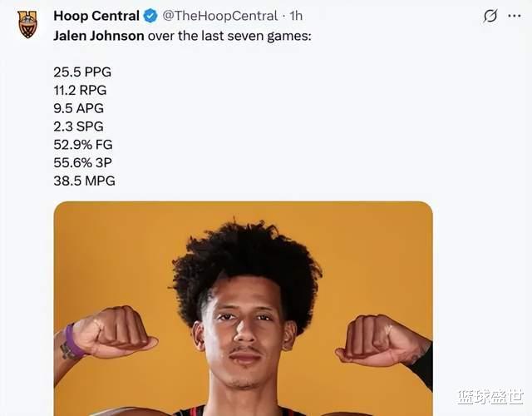
Task: Click the blue verified badge
Action: pos(150,16)
